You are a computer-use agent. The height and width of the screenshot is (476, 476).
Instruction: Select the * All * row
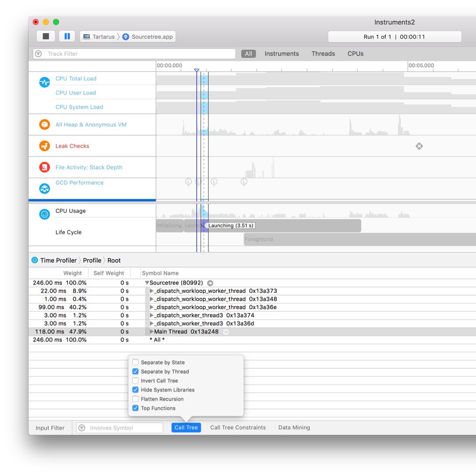252,340
